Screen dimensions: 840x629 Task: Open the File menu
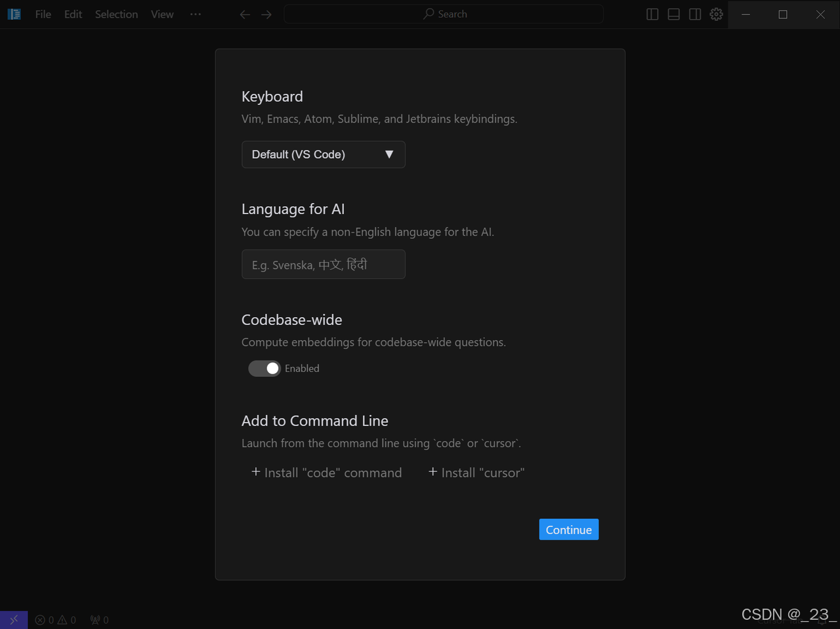(43, 14)
